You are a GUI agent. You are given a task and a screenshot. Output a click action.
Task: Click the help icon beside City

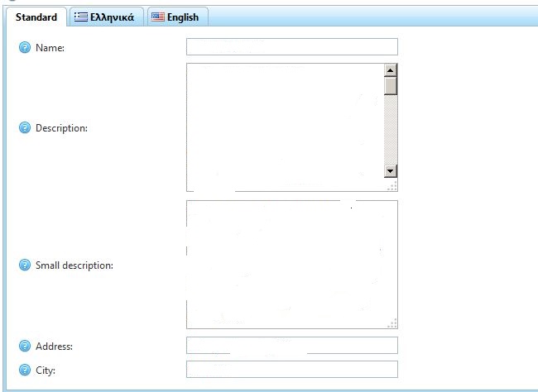[x=25, y=370]
